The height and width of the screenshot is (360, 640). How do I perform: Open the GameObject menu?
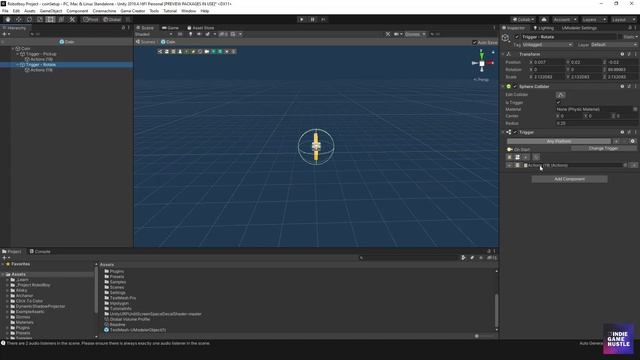tap(51, 11)
